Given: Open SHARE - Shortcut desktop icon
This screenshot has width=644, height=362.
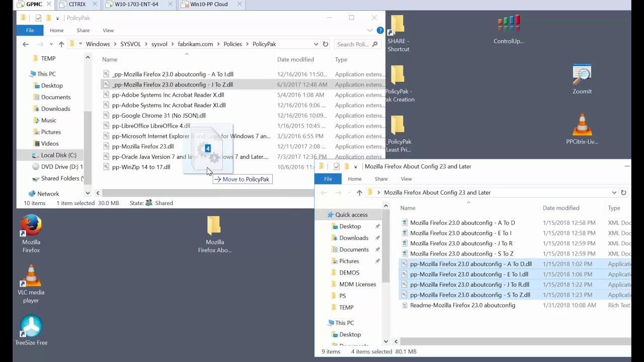Looking at the screenshot, I should [x=398, y=33].
